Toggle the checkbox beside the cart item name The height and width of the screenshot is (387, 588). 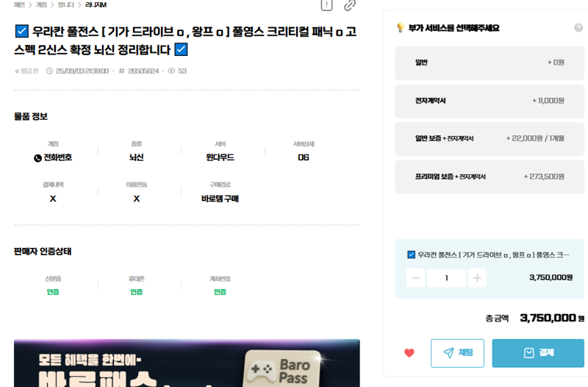tap(411, 255)
